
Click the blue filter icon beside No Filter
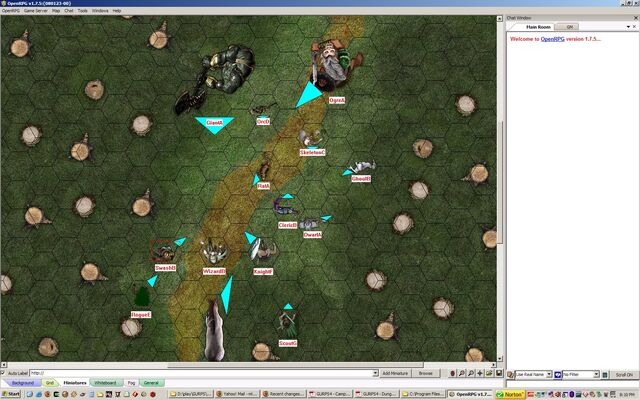tap(558, 374)
